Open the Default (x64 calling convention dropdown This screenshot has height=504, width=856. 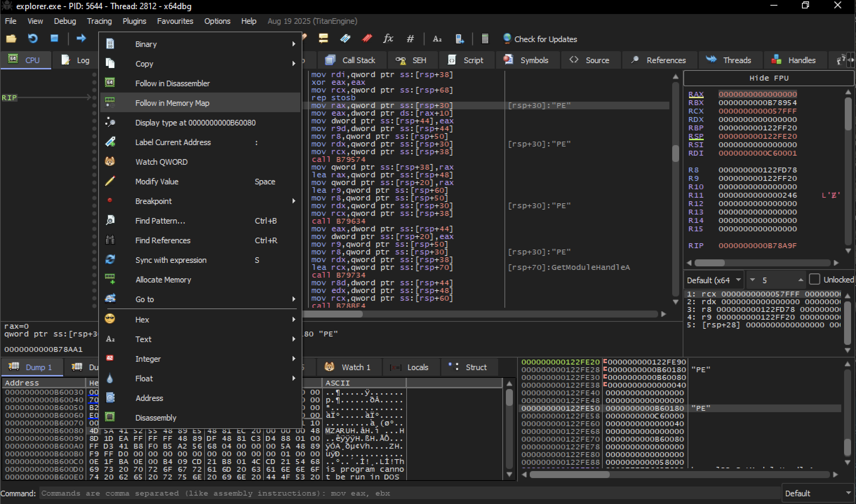click(714, 280)
